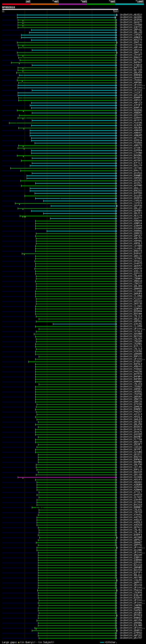Select hit label UniRef100_C1J960

131,306
